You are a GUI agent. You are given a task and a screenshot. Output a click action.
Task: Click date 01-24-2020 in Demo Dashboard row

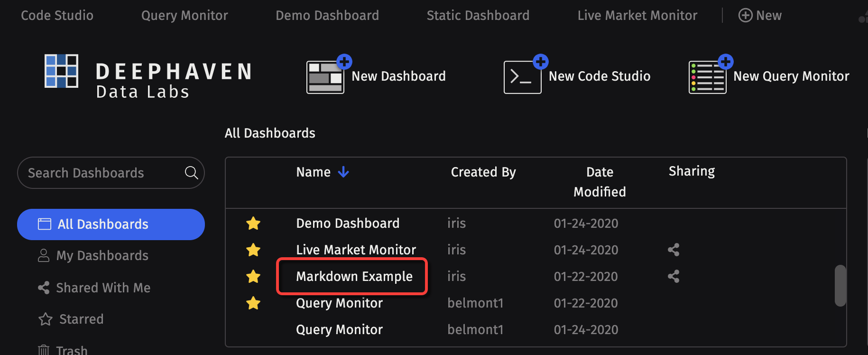tap(586, 223)
